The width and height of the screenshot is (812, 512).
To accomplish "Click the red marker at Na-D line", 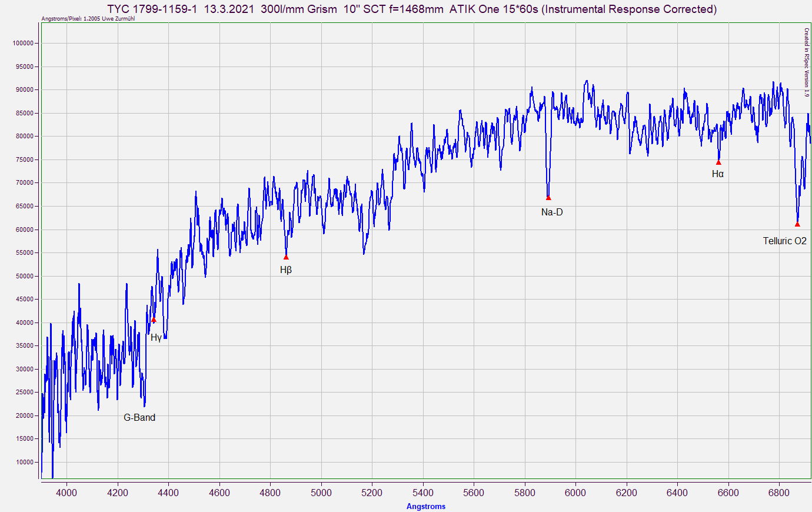I will click(548, 198).
